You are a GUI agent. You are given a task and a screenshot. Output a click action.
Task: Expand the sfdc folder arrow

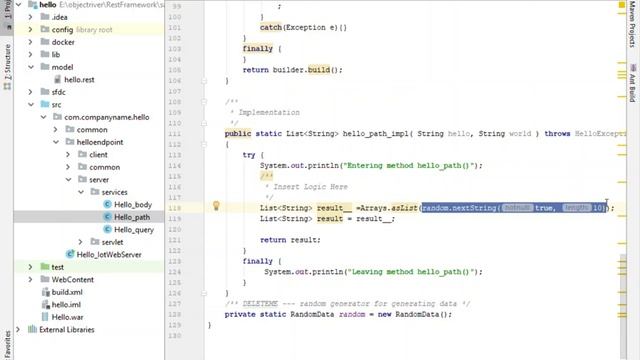click(31, 92)
